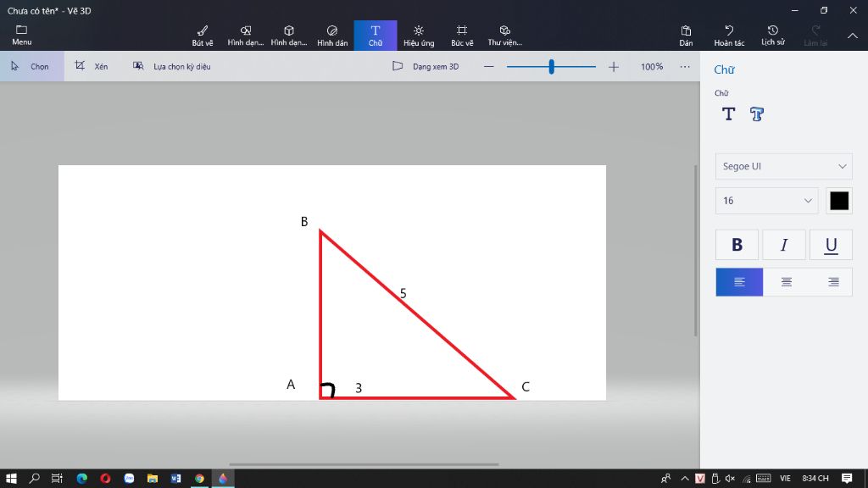Toggle Dạng xem 3D view
Screen dimensions: 868x488
tap(426, 66)
